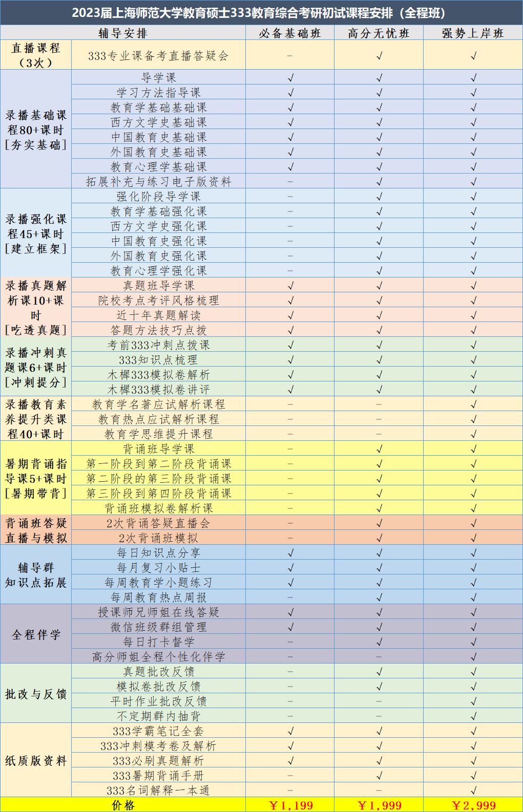Viewport: 523px width, 812px height.
Task: Select the '高分无忧班' column header
Action: tap(379, 33)
